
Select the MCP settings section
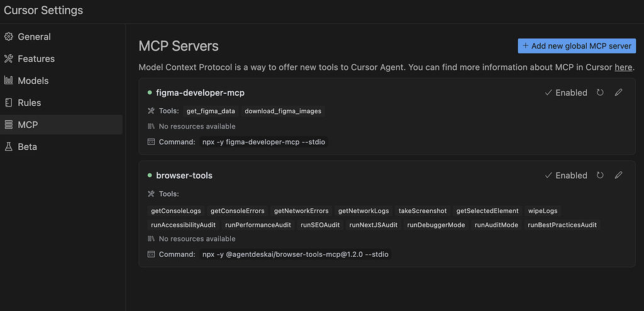(x=28, y=125)
